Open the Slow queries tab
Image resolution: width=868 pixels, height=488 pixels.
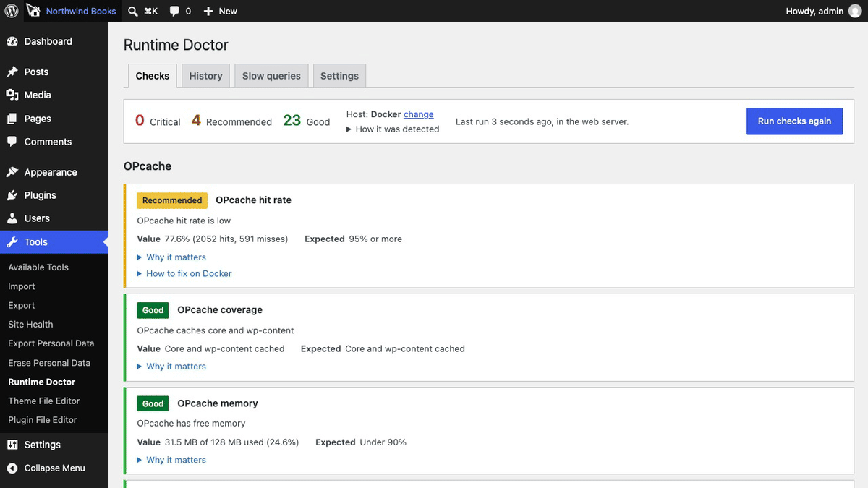point(271,76)
